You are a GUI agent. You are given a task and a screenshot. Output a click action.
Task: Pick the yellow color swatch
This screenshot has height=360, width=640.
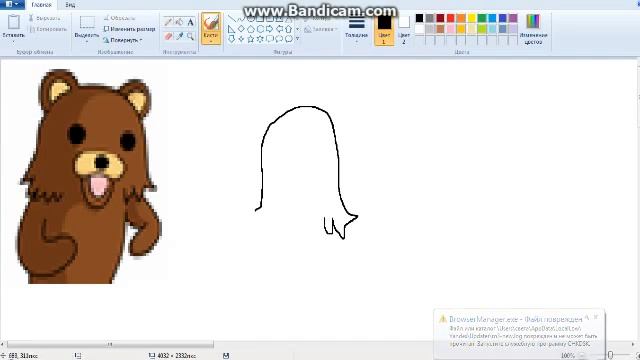[471, 18]
